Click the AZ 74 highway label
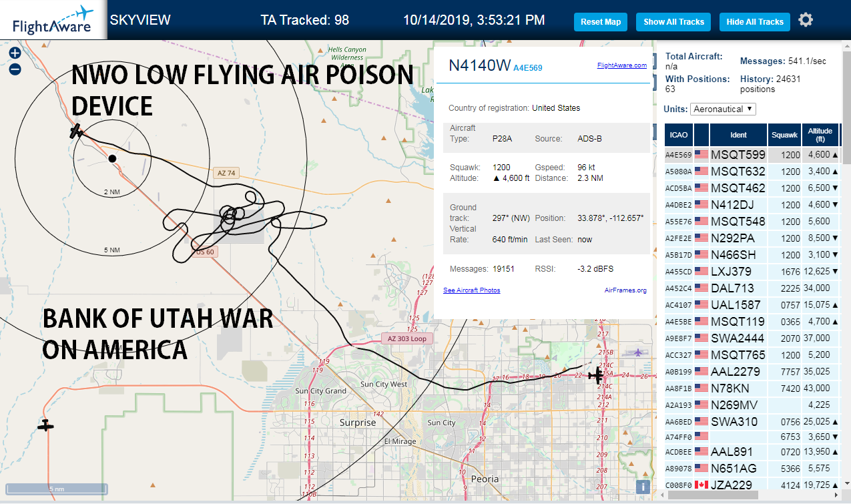Viewport: 851px width, 504px height. tap(227, 173)
